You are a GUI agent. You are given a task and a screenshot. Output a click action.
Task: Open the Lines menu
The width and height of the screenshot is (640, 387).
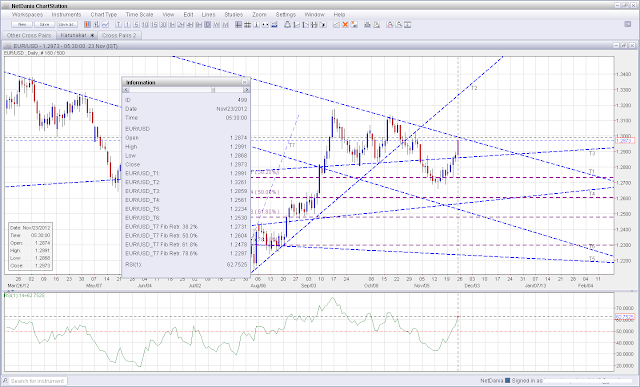(208, 14)
